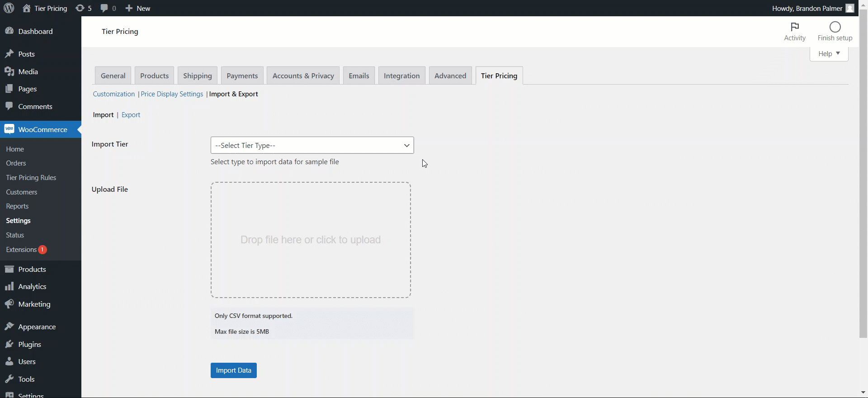Click the Comments sidebar icon
The width and height of the screenshot is (868, 398).
pyautogui.click(x=9, y=106)
